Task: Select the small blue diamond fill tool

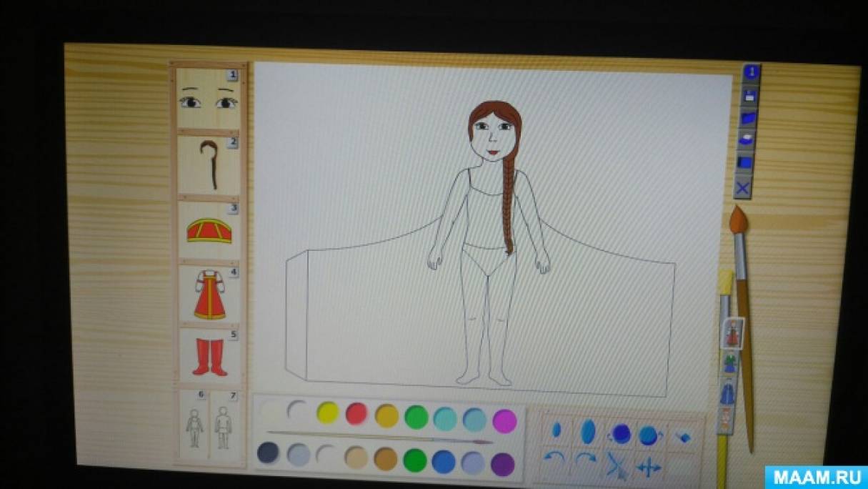Action: pyautogui.click(x=683, y=436)
